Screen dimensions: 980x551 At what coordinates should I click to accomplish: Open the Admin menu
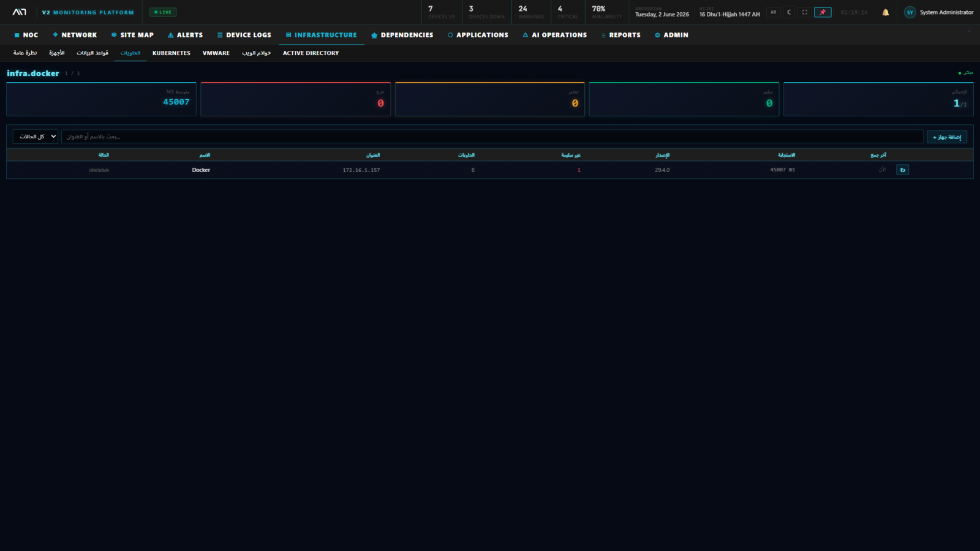pos(671,35)
